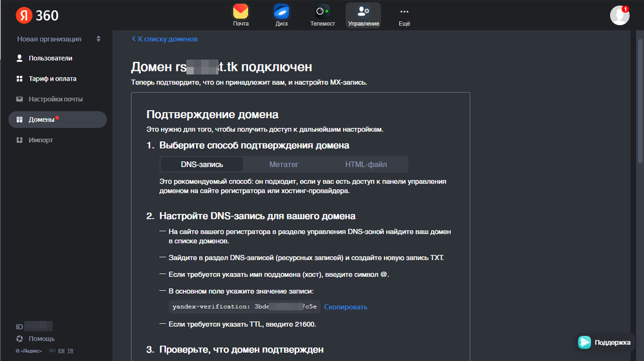This screenshot has width=644, height=361.
Task: Click the TTL 21600 instruction line
Action: click(243, 324)
